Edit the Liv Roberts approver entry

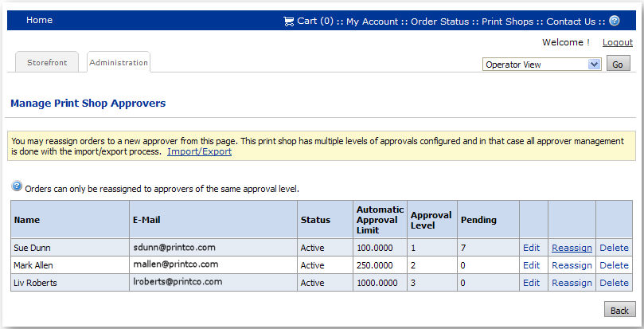click(531, 283)
